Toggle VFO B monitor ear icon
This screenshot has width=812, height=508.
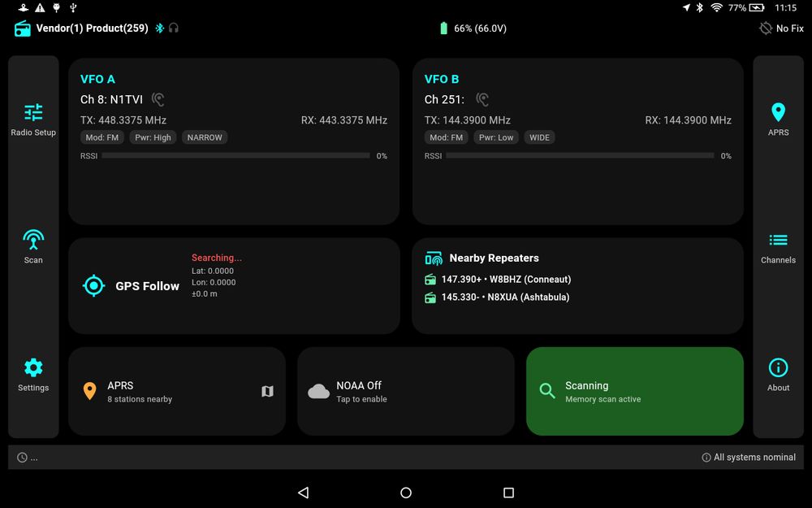(x=482, y=99)
